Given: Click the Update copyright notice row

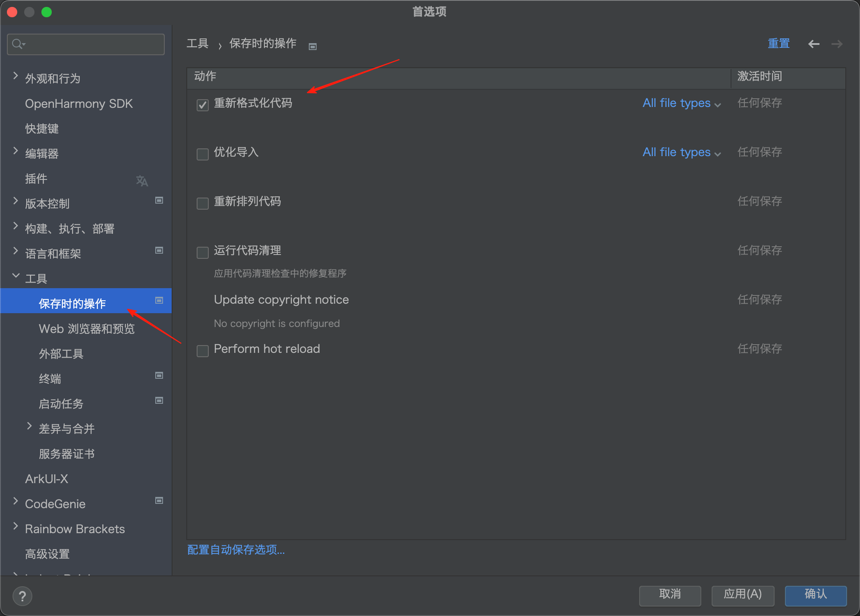Looking at the screenshot, I should tap(281, 300).
